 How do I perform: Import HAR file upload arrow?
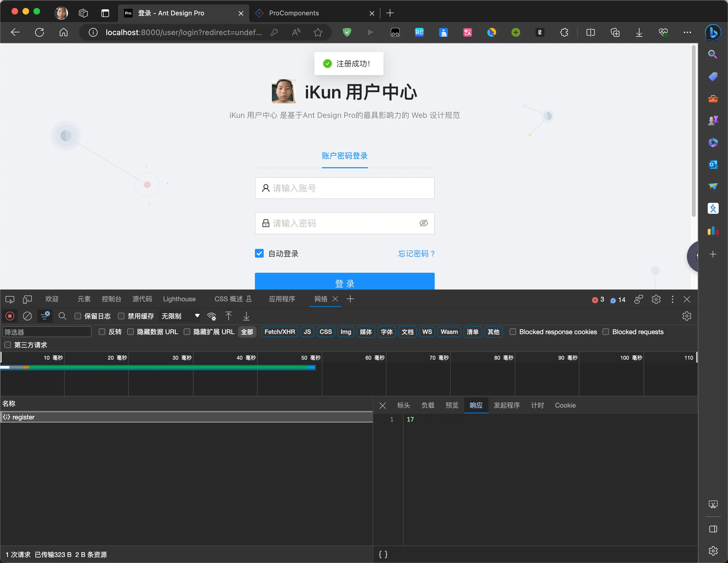point(228,316)
